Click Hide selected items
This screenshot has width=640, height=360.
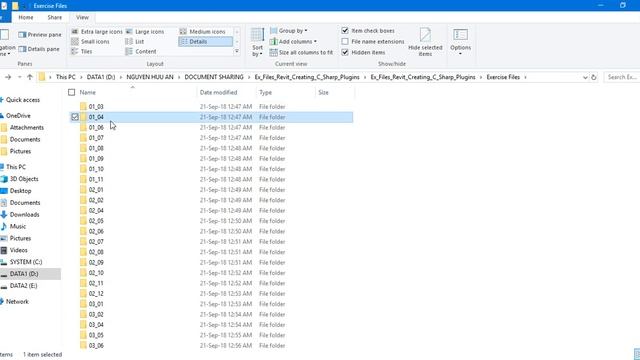(425, 42)
